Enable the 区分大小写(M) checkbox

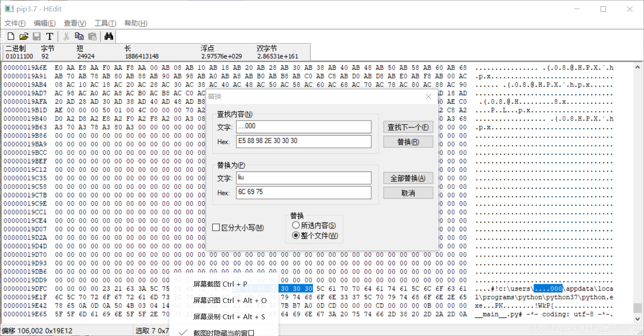pos(216,228)
